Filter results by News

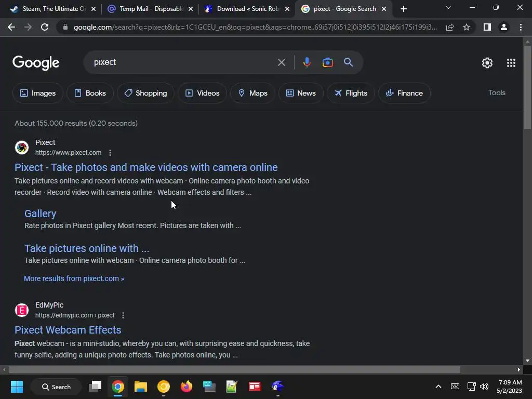coord(301,93)
